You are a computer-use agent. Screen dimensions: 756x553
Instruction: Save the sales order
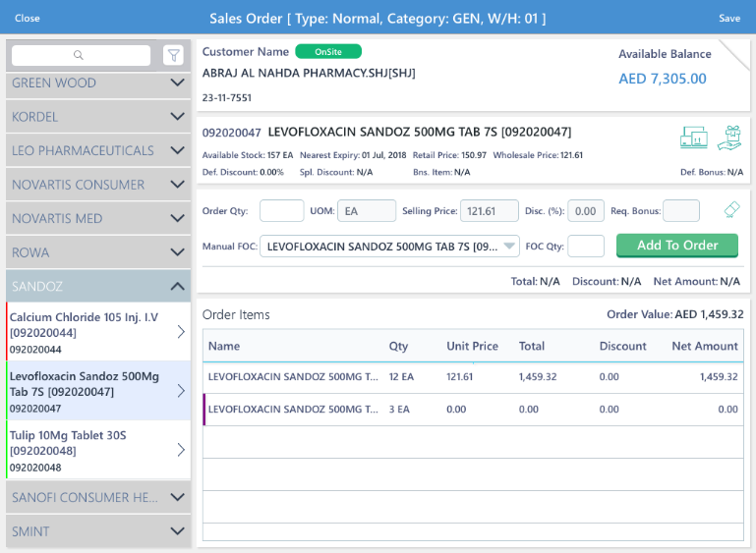[729, 19]
